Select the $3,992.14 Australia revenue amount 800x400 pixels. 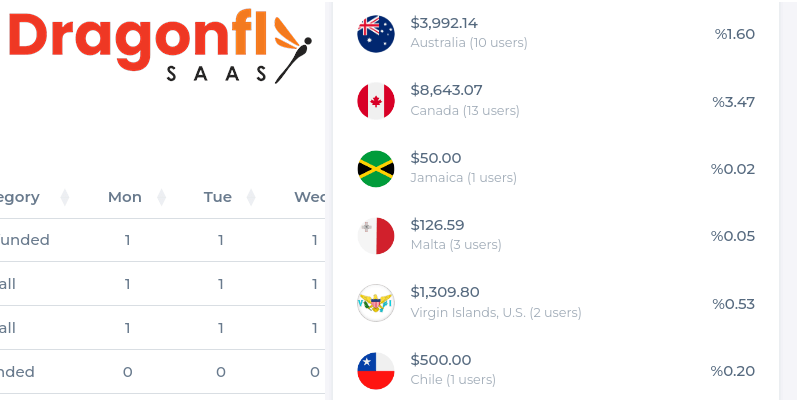point(444,23)
